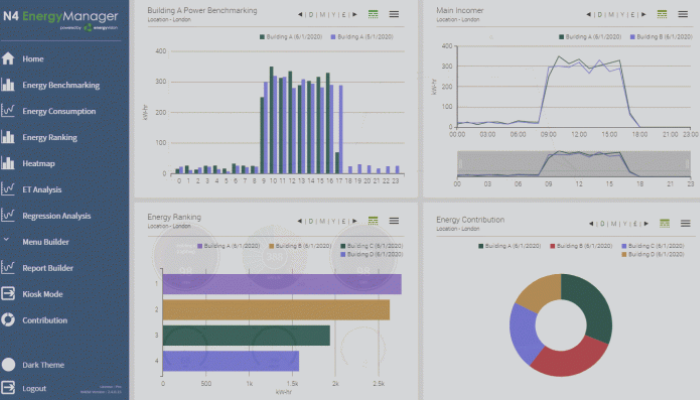The height and width of the screenshot is (400, 700).
Task: Go to Energy Consumption menu item
Action: coord(59,111)
